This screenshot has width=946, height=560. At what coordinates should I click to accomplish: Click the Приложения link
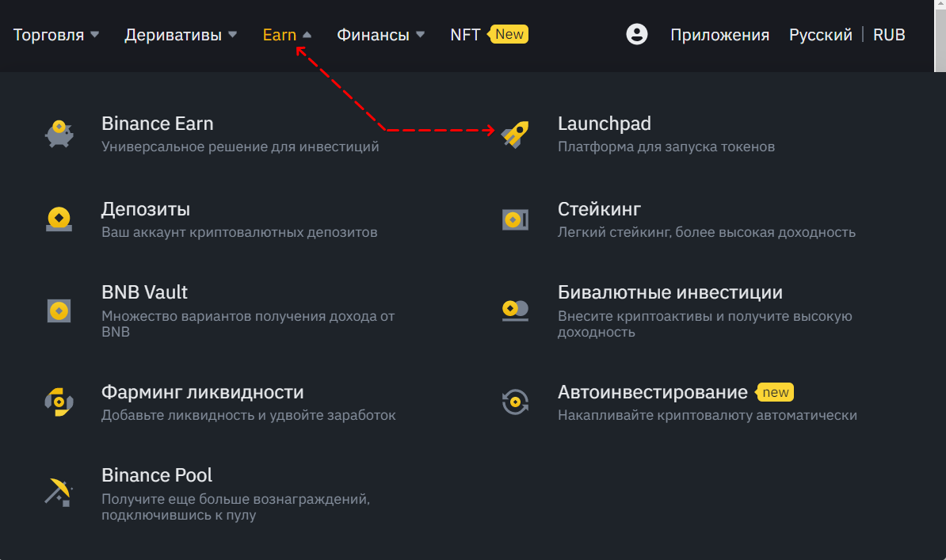(719, 35)
